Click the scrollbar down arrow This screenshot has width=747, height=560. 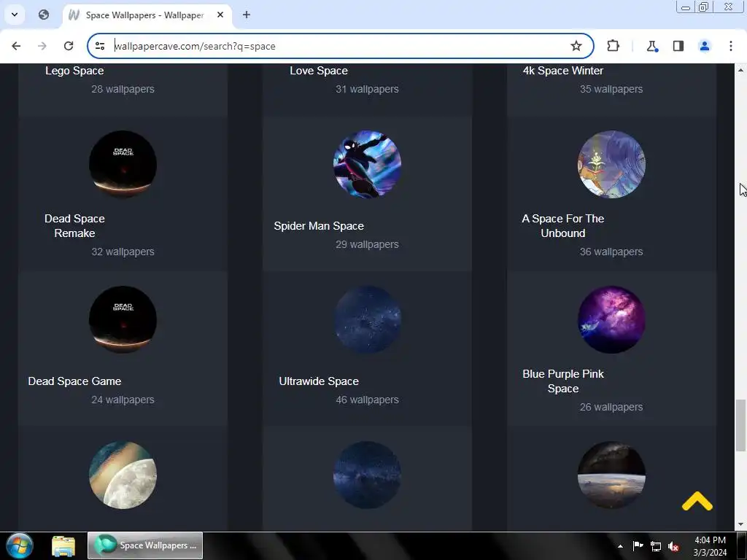click(740, 524)
